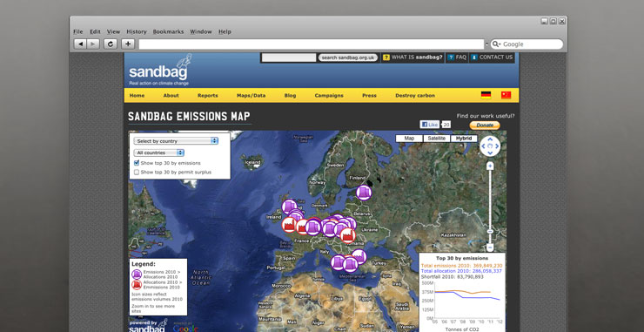Open the Google search engine dropdown
This screenshot has height=332, width=644.
pyautogui.click(x=497, y=44)
